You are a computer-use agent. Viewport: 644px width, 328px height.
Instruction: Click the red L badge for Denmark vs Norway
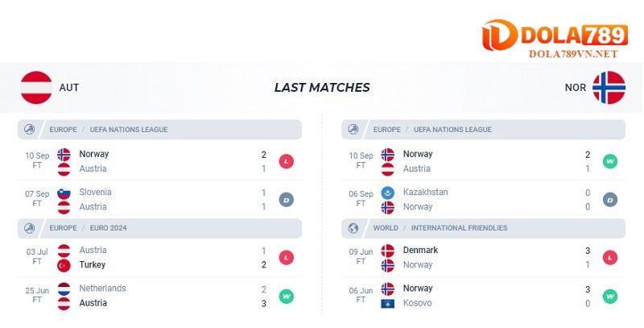(609, 257)
